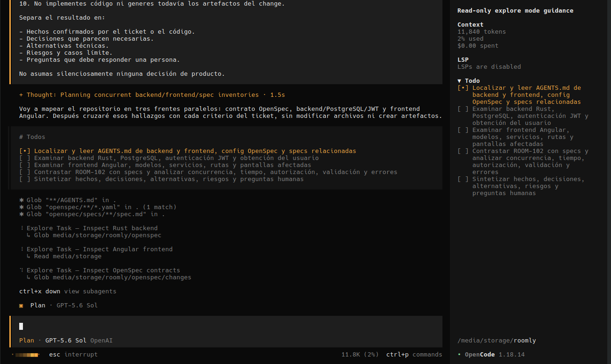
Task: Click '2% used' in sidebar
Action: pyautogui.click(x=471, y=38)
